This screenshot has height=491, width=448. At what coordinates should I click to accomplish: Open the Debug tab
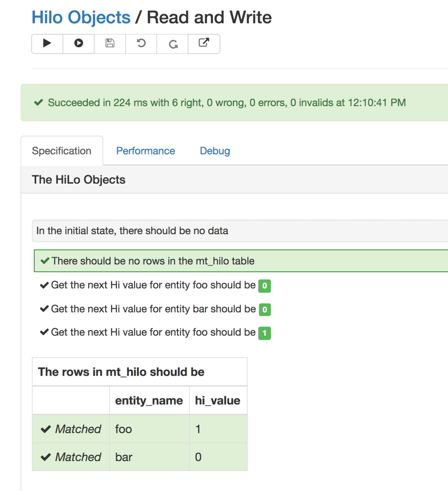point(215,151)
